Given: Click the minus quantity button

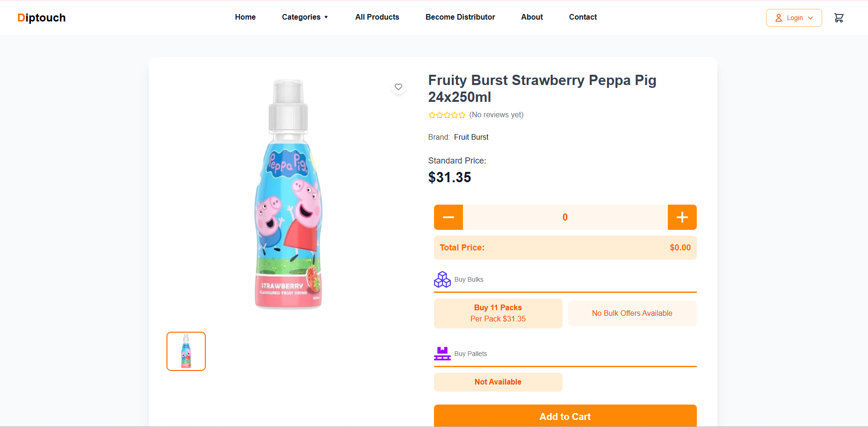Looking at the screenshot, I should tap(448, 217).
